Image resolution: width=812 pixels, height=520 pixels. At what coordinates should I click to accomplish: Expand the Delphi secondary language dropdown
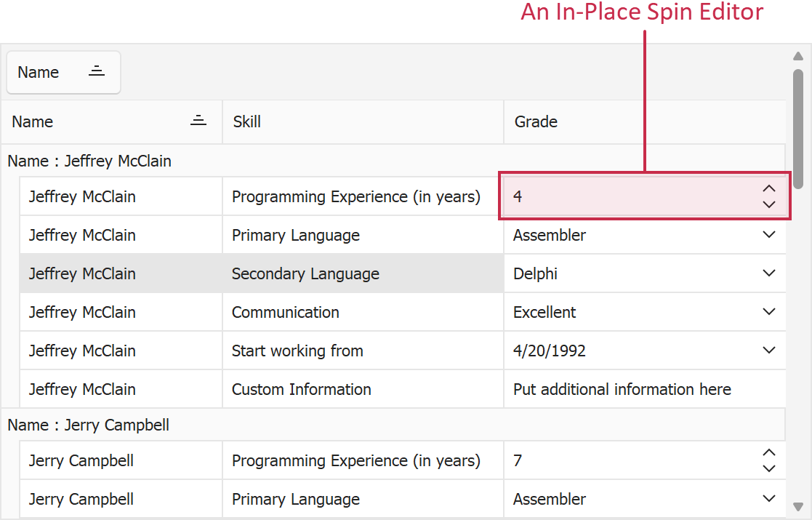point(769,273)
